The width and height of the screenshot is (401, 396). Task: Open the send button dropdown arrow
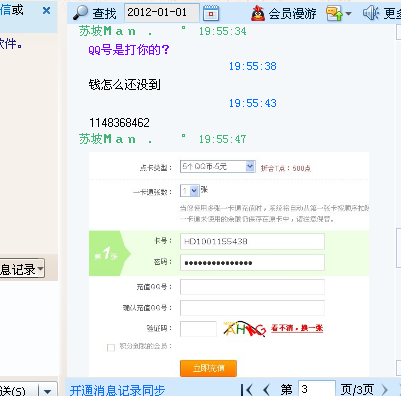[x=48, y=391]
